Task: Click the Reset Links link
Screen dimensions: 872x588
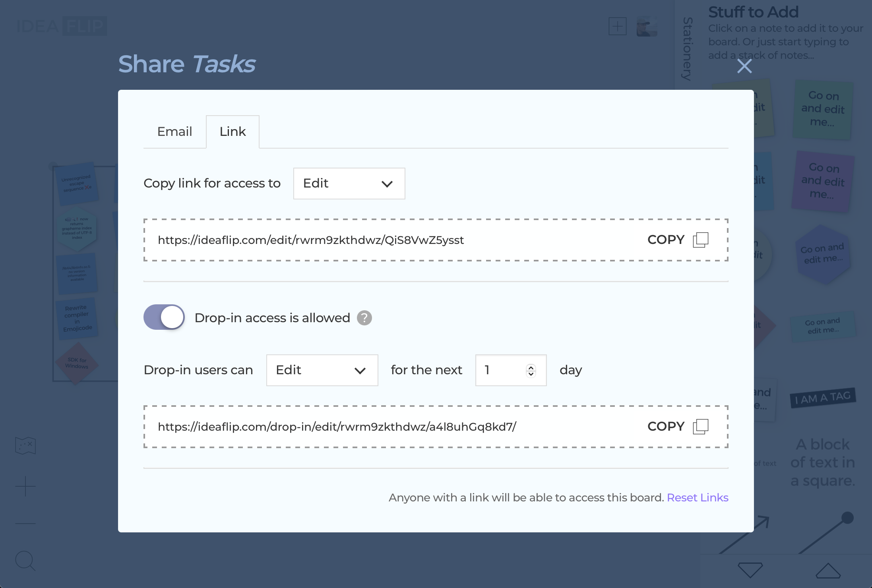Action: (698, 497)
